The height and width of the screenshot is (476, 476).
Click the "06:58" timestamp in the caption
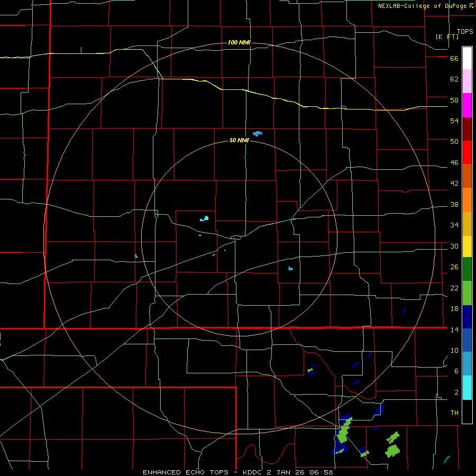tap(321, 472)
